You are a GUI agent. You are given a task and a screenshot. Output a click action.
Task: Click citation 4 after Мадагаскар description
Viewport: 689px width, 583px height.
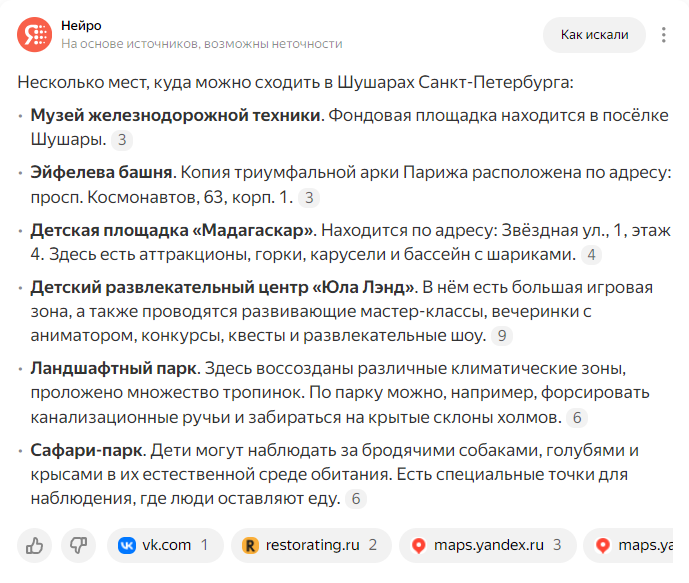pos(591,255)
